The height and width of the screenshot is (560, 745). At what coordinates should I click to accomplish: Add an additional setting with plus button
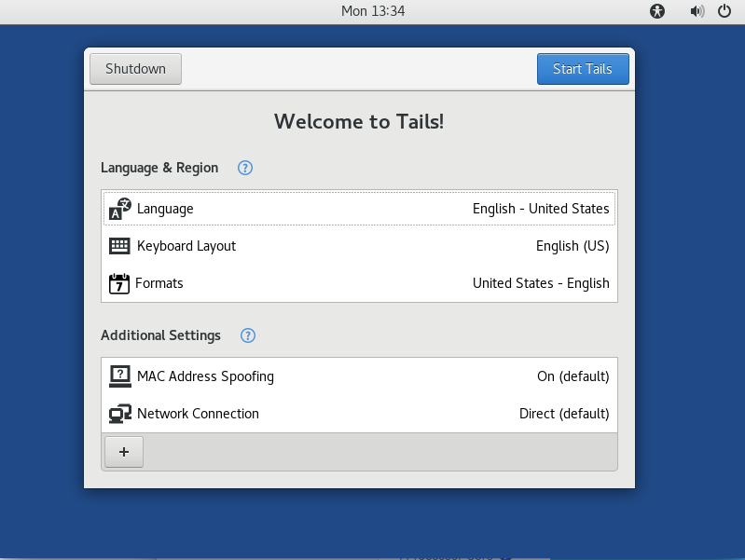click(x=124, y=452)
